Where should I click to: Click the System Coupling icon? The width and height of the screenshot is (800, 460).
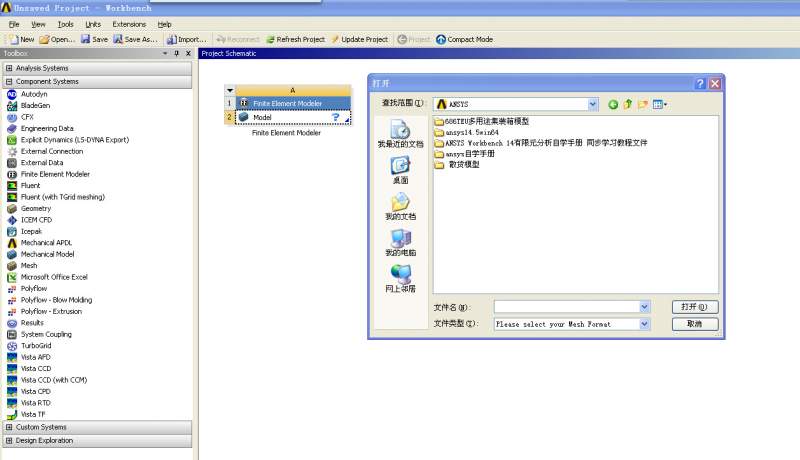(12, 335)
